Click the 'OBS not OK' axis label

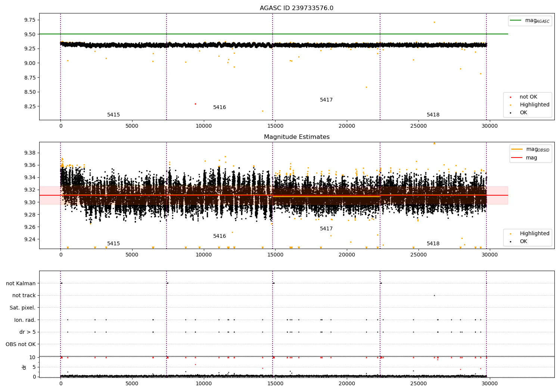21,344
